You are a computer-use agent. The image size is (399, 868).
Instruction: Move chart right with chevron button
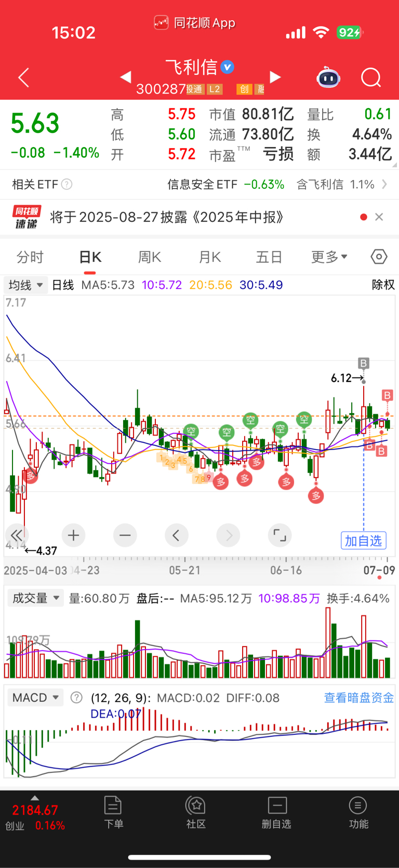click(228, 535)
